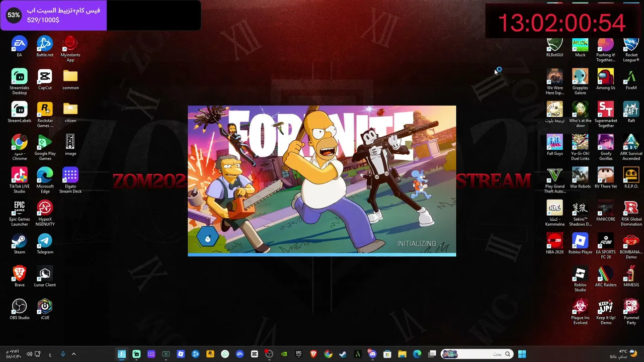Select the 'common' folder on desktop
This screenshot has height=362, width=644.
coord(70,79)
